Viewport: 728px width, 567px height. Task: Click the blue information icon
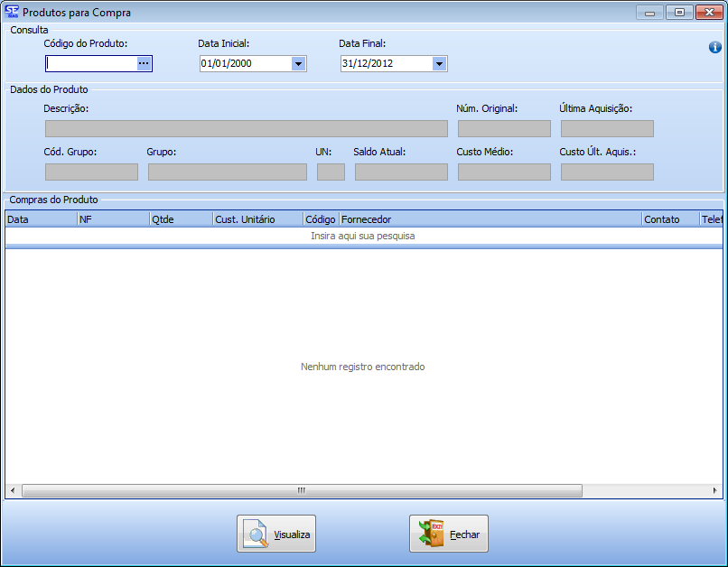click(x=714, y=47)
